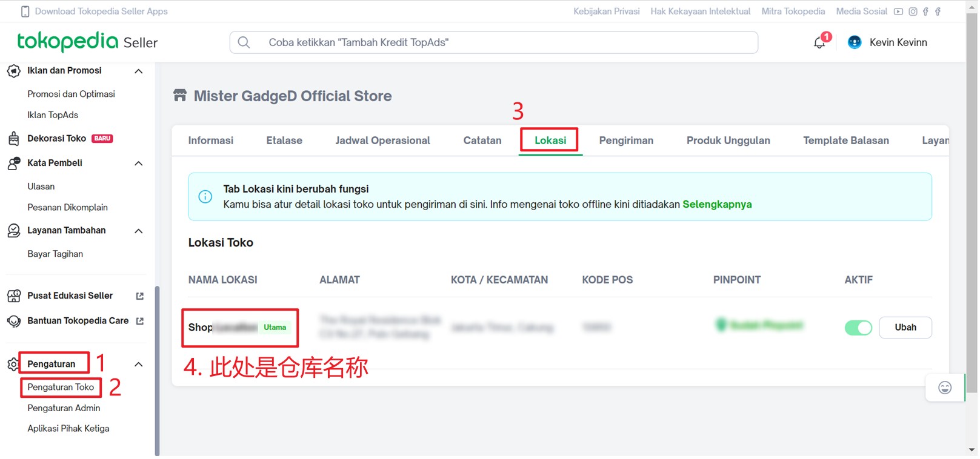Open the Kebijakan Privasi link
Image resolution: width=980 pixels, height=459 pixels.
[607, 12]
